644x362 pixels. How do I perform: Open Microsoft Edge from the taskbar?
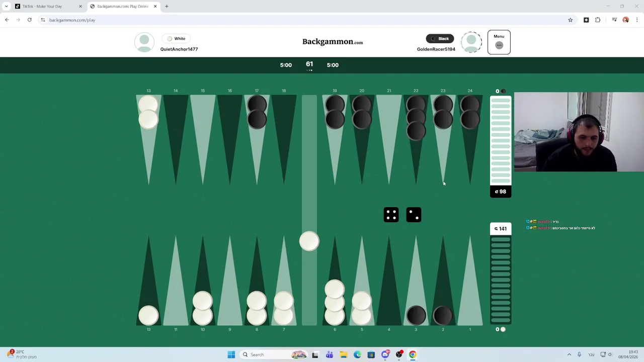click(x=357, y=354)
